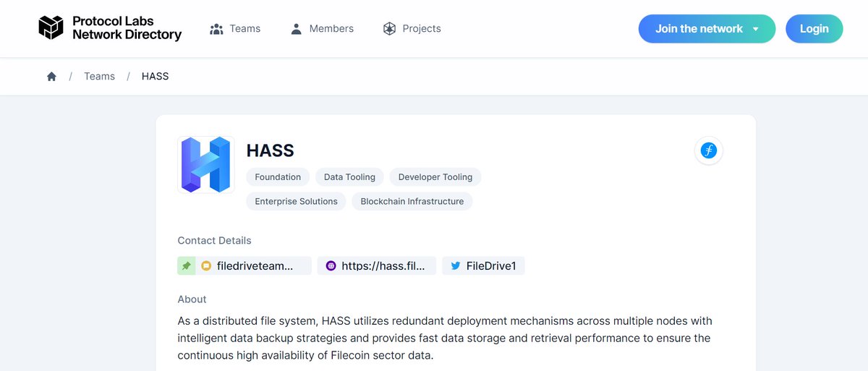This screenshot has height=371, width=868.
Task: Open the Projects navigation item
Action: click(412, 29)
